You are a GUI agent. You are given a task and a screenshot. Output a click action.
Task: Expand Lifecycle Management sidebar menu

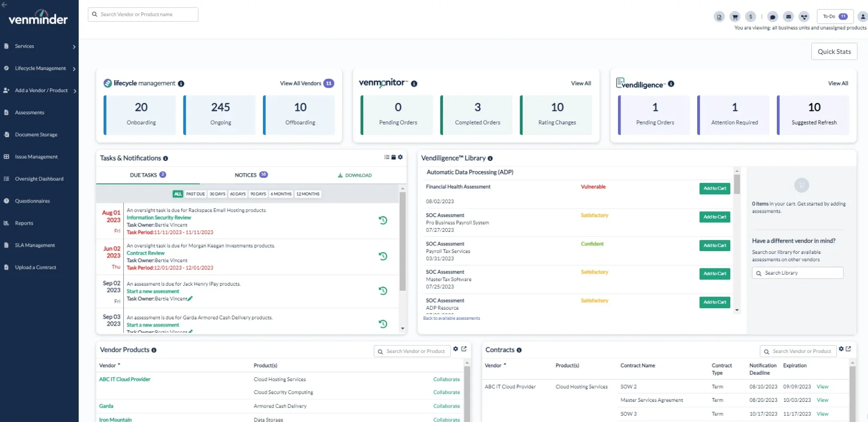click(74, 69)
